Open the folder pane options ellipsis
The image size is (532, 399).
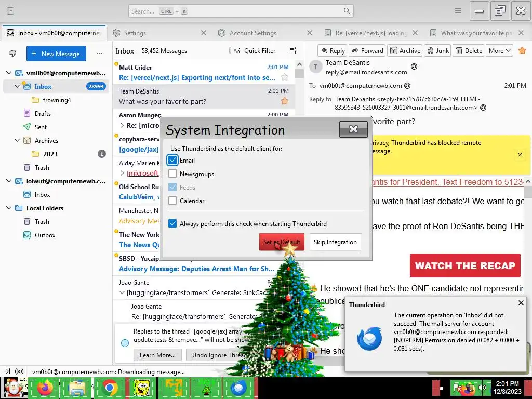click(100, 54)
